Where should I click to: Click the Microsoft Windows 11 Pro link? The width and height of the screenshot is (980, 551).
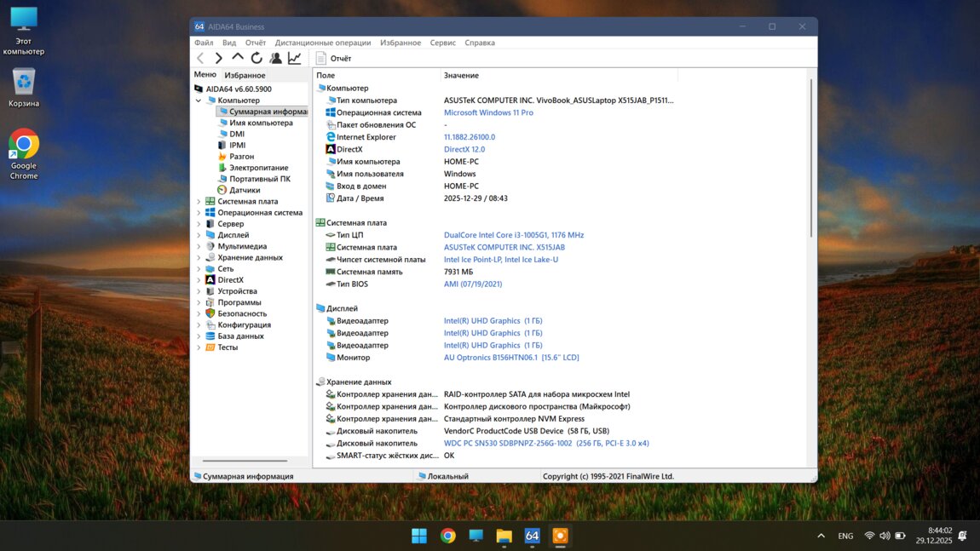[x=488, y=112]
